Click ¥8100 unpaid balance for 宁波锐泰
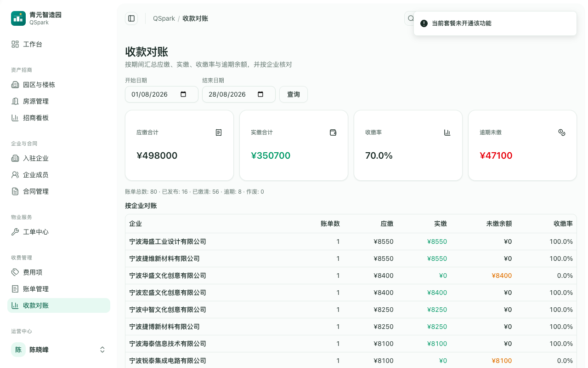 click(502, 361)
